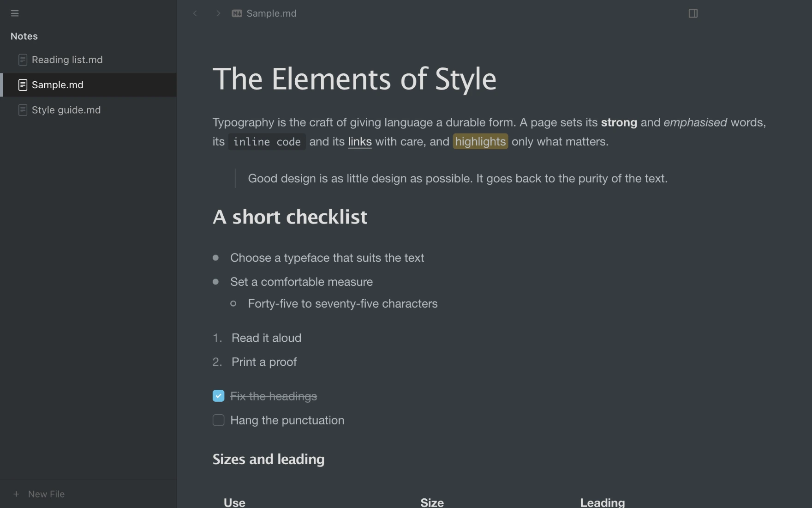Click the heading The Elements of Style
Viewport: 812px width, 508px height.
pos(354,79)
